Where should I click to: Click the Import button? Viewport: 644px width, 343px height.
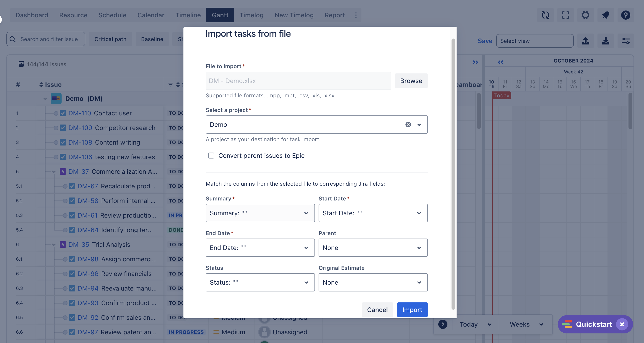[412, 309]
